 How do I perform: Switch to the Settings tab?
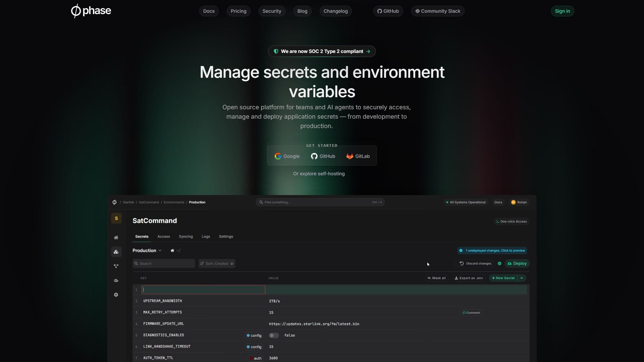(x=226, y=237)
